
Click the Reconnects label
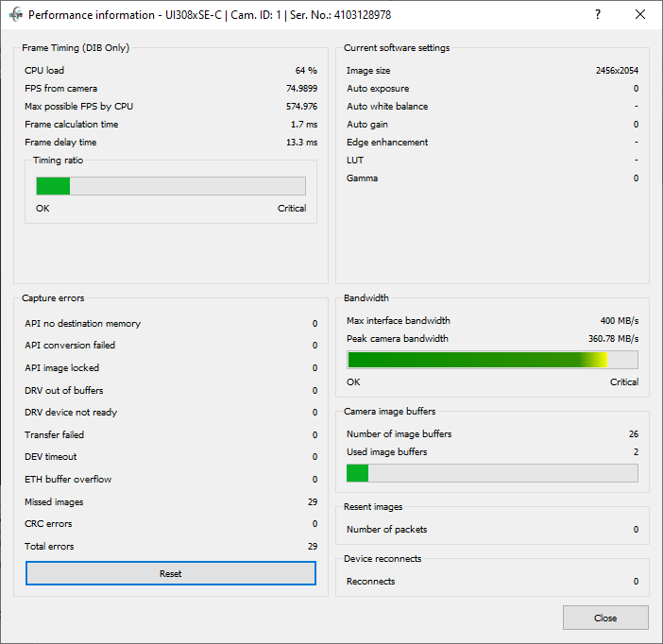coord(371,582)
